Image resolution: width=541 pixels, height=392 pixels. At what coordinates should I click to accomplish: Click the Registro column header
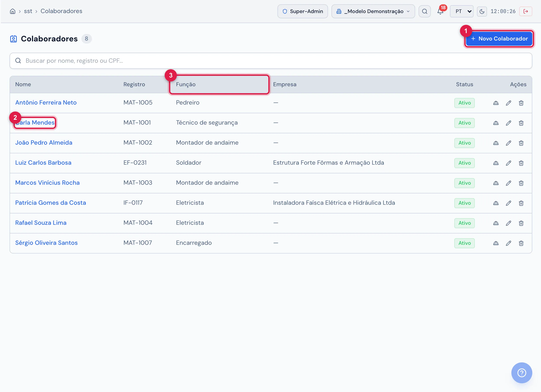point(134,84)
